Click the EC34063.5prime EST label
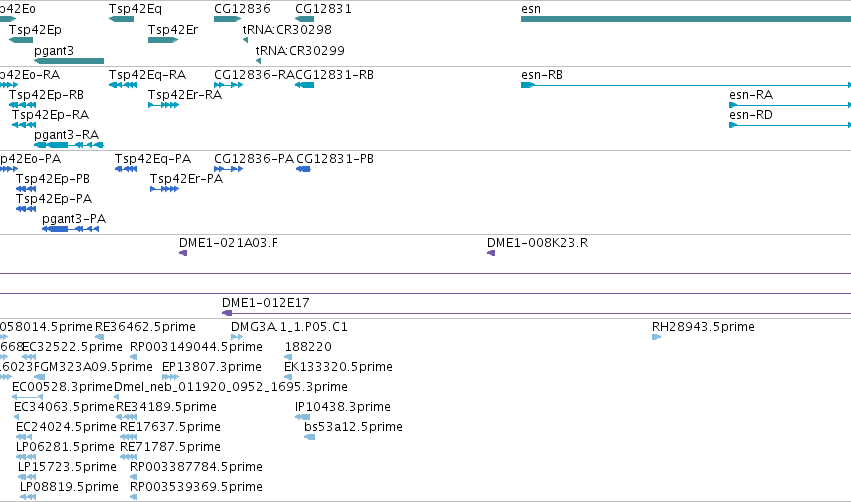The width and height of the screenshot is (851, 502). pyautogui.click(x=64, y=406)
